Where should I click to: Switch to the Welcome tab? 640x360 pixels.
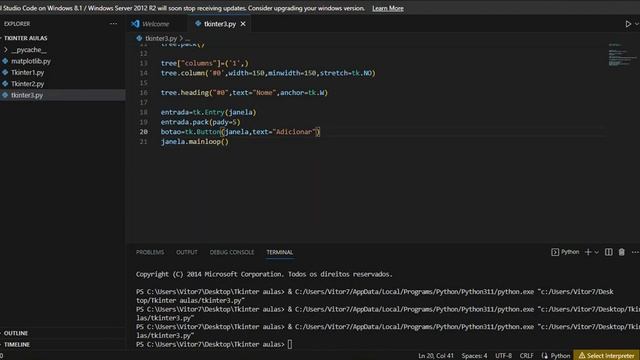click(156, 24)
